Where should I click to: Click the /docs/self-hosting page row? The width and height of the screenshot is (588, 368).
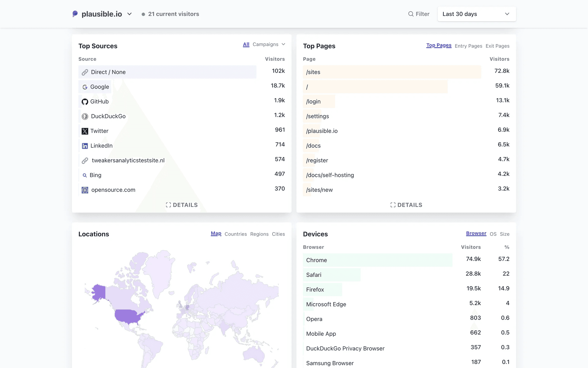[330, 175]
